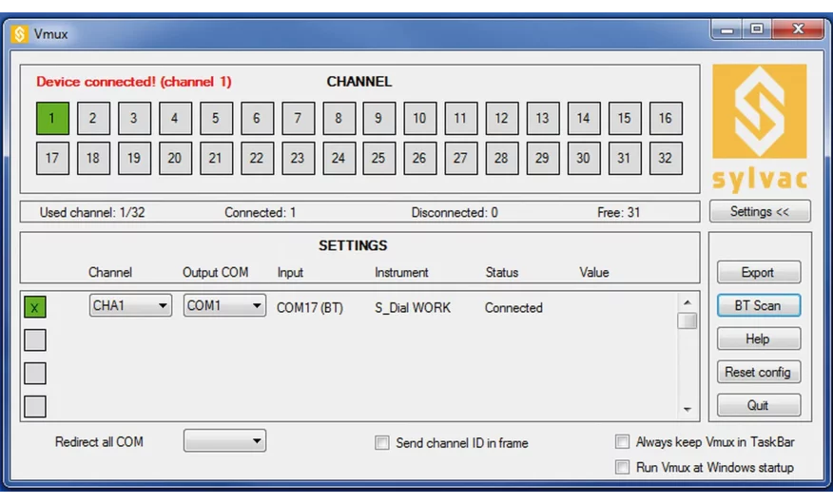This screenshot has height=504, width=833.
Task: Select channel 10 button
Action: click(420, 119)
